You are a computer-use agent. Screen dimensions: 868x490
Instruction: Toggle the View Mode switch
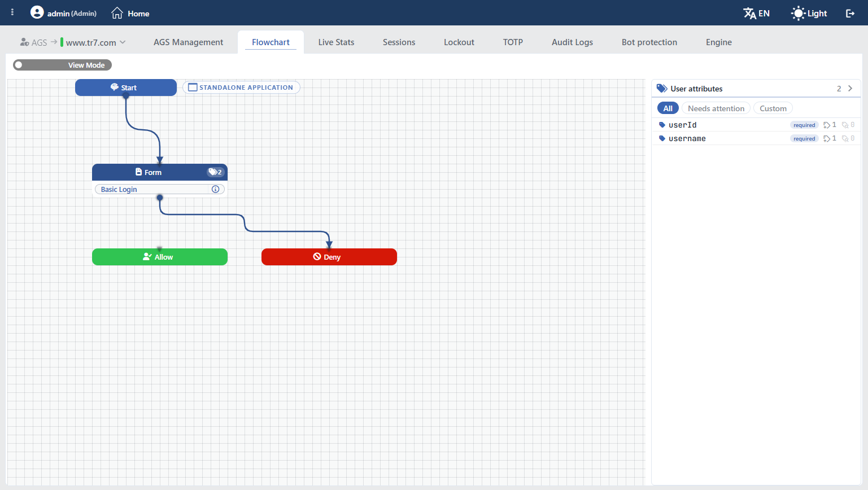pos(63,65)
